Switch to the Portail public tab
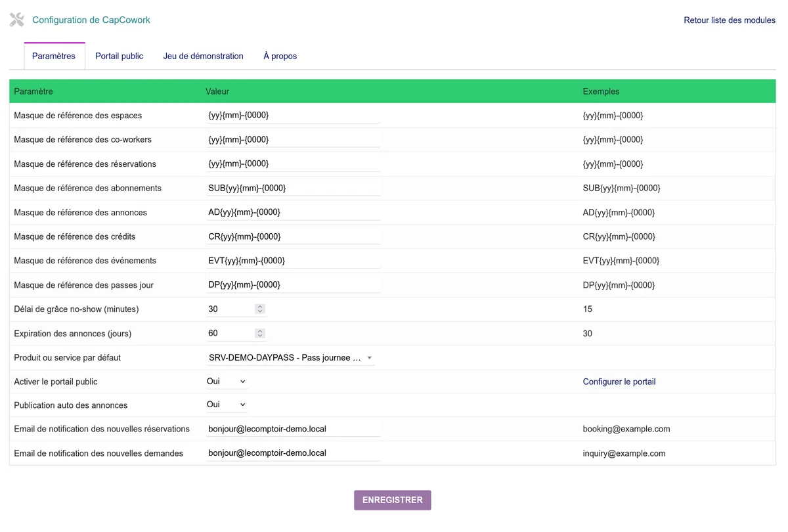 tap(119, 56)
